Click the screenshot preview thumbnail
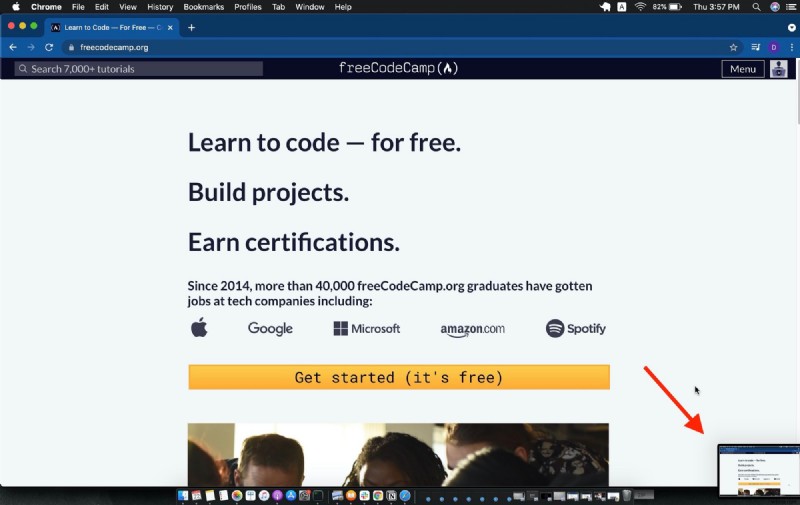 tap(758, 470)
